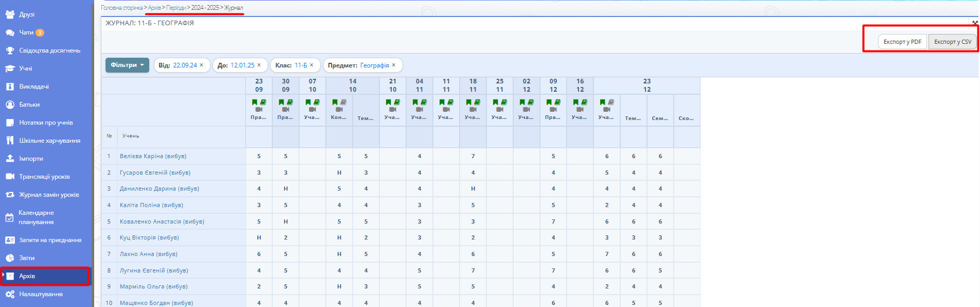The width and height of the screenshot is (980, 307).
Task: Remove the Клас 11-Б filter
Action: pyautogui.click(x=311, y=65)
